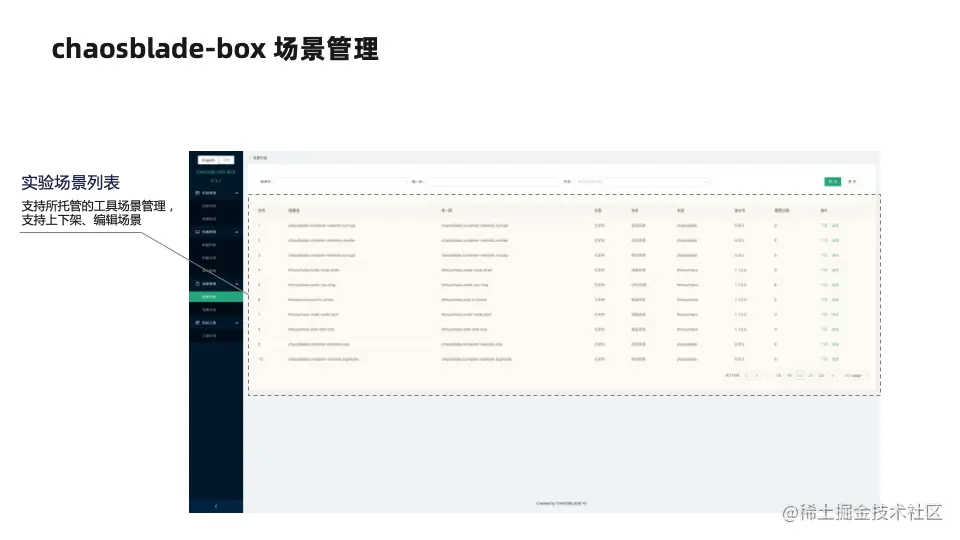Select litmuschaos.node-node.drain in scene name column
The width and height of the screenshot is (960, 540).
tap(313, 270)
